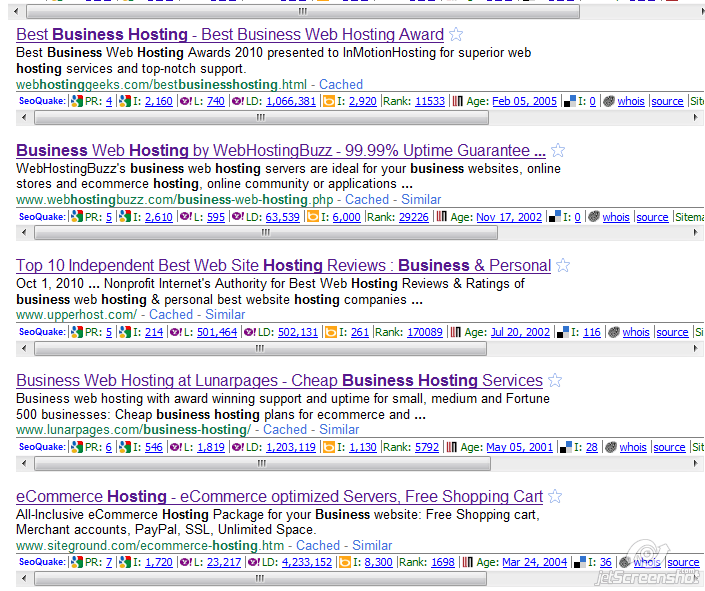Open Best Business Hosting Award result title
Image resolution: width=705 pixels, height=591 pixels.
point(230,35)
